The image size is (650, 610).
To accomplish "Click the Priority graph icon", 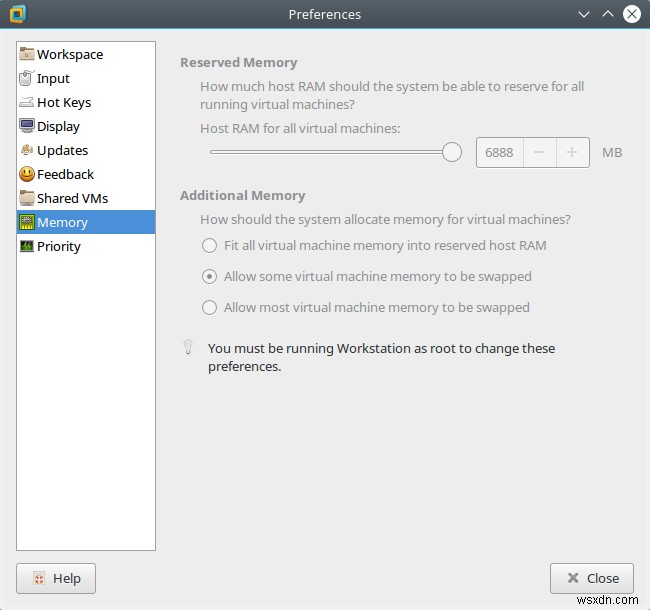I will coord(27,246).
